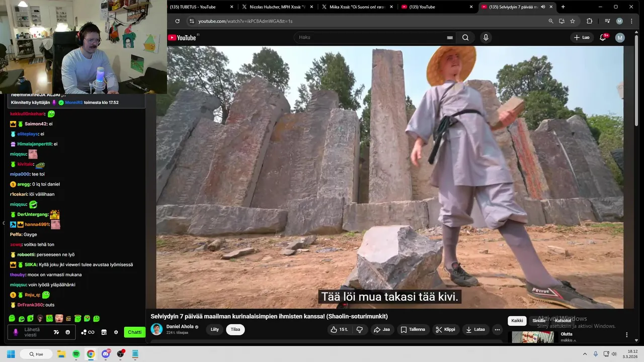Open the channel points bubbles icon
The width and height of the screenshot is (644, 362).
point(88,332)
